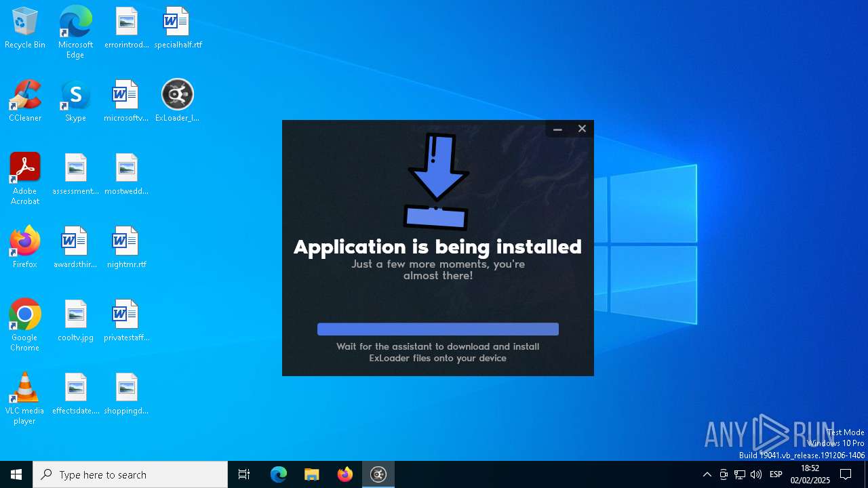The height and width of the screenshot is (488, 868).
Task: Open the clock and calendar flyout
Action: pyautogui.click(x=810, y=474)
